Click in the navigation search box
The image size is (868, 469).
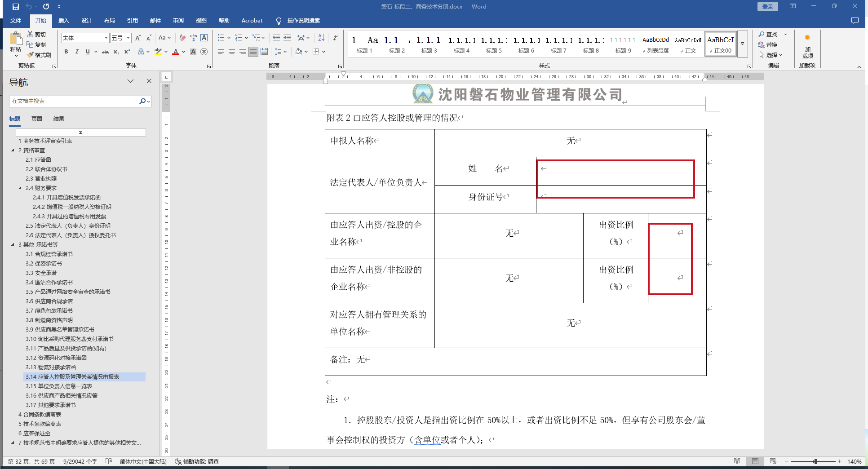tap(75, 101)
